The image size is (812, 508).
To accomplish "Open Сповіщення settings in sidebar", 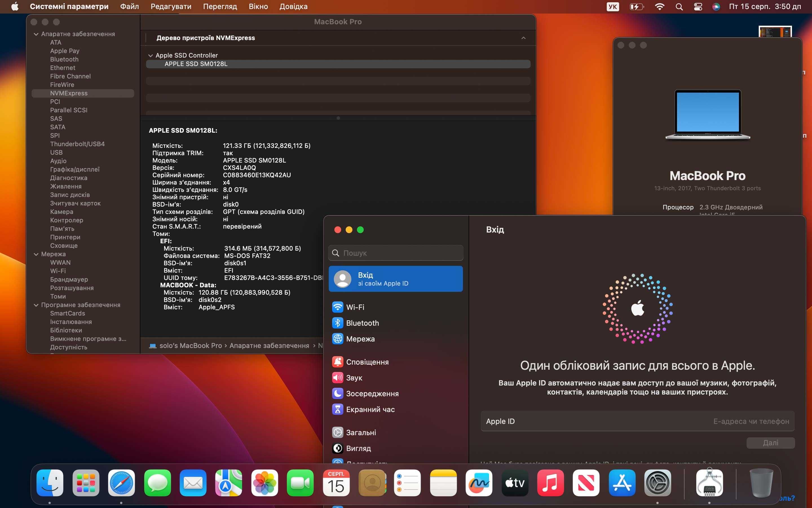I will coord(396,362).
